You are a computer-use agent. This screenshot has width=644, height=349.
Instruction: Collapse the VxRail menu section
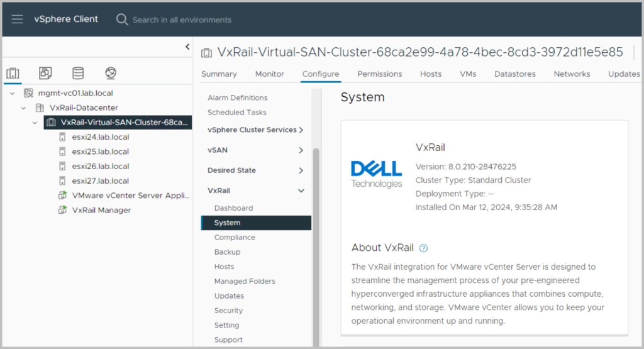click(x=301, y=191)
